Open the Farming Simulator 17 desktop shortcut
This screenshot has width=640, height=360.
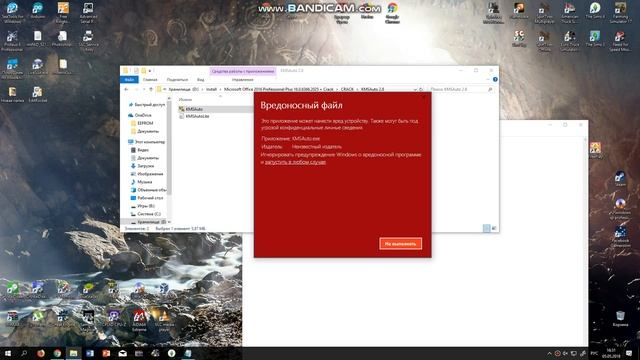click(x=620, y=12)
